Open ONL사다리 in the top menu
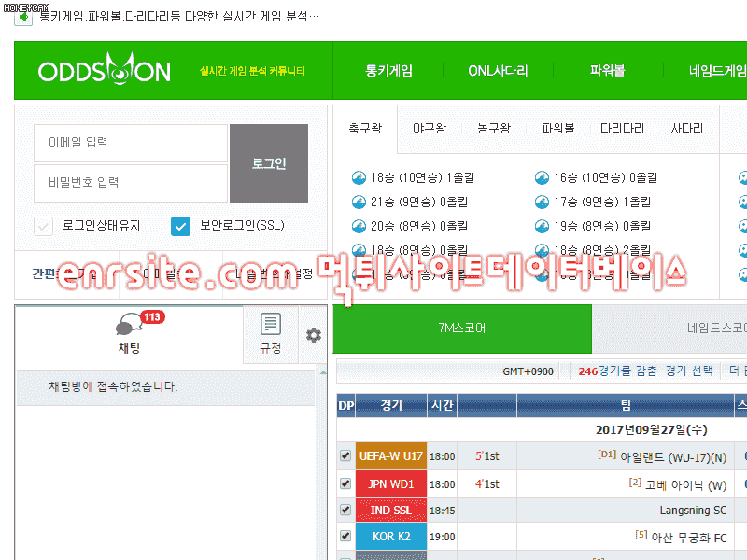Screen dimensions: 747x560 [x=498, y=71]
